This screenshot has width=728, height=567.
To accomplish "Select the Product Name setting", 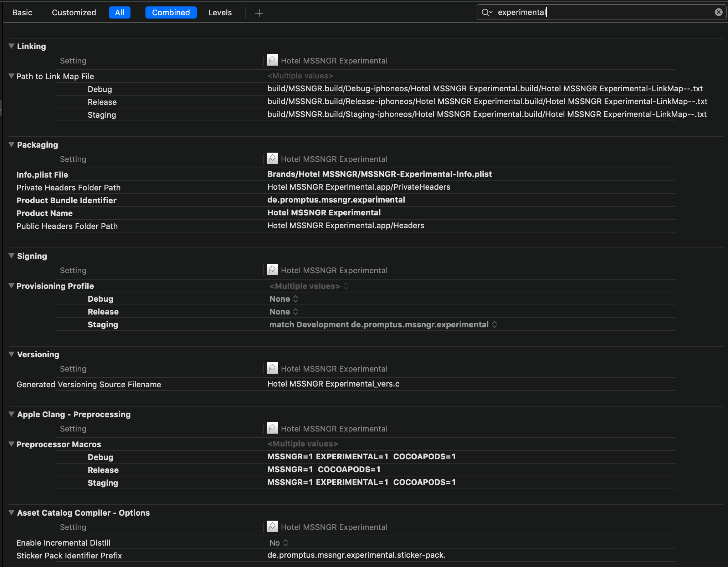I will (45, 213).
